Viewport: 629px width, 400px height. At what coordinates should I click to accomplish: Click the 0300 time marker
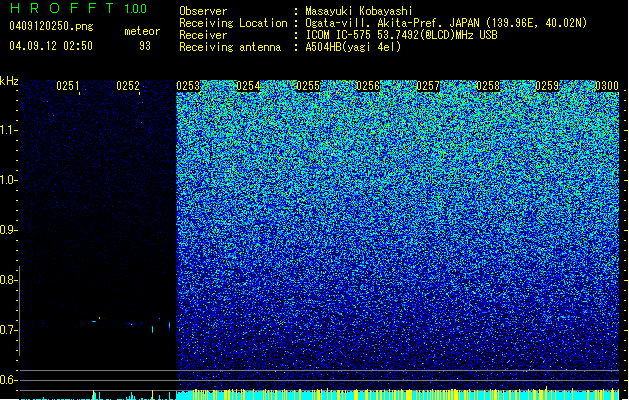(x=607, y=86)
